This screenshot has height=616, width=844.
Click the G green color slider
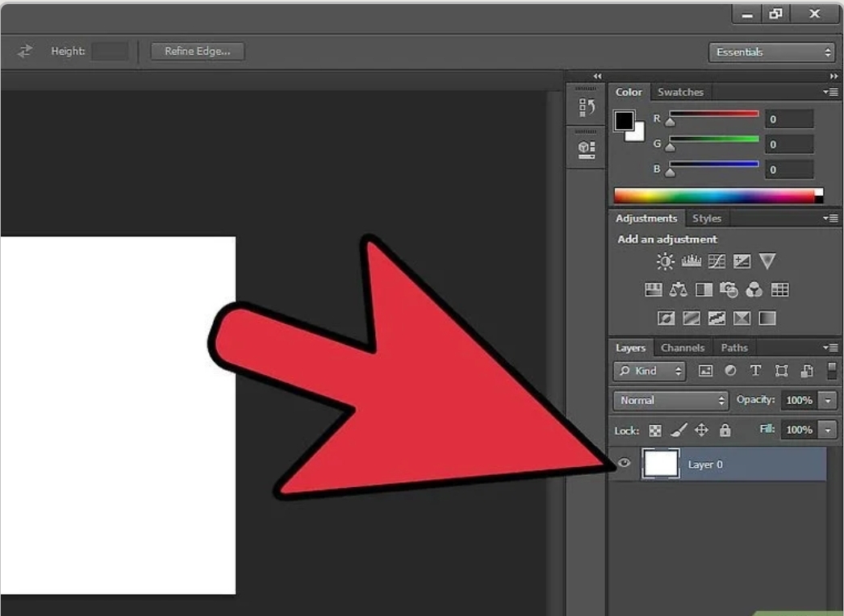714,139
